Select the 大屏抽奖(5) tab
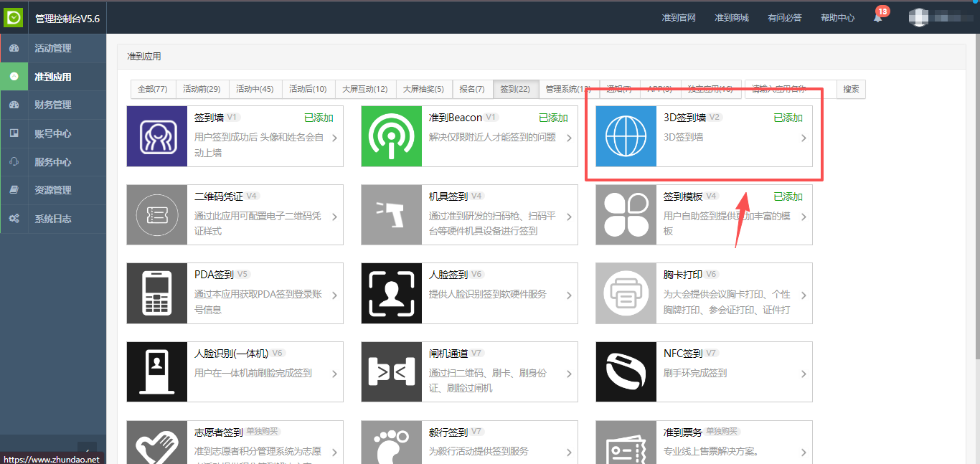Viewport: 980px width, 464px height. [x=423, y=89]
